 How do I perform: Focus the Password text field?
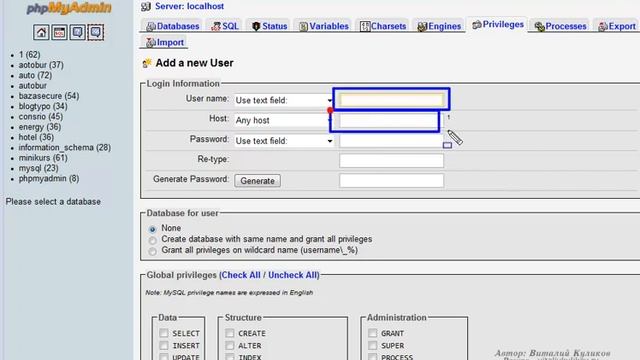pyautogui.click(x=391, y=141)
